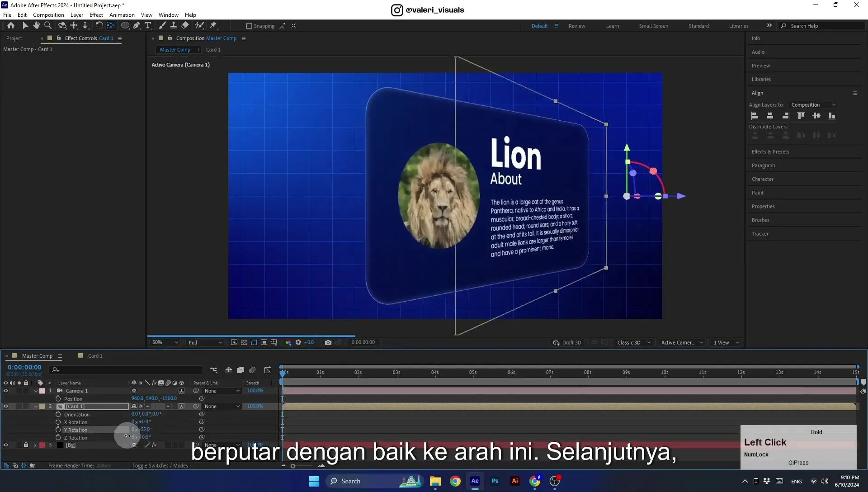Expand the Bg layer properties
The width and height of the screenshot is (868, 492).
click(x=35, y=445)
